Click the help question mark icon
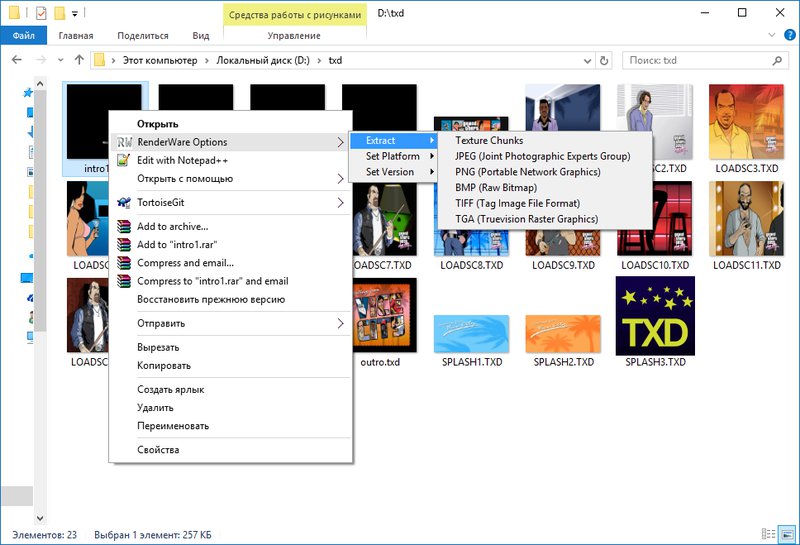800x545 pixels. pyautogui.click(x=789, y=35)
